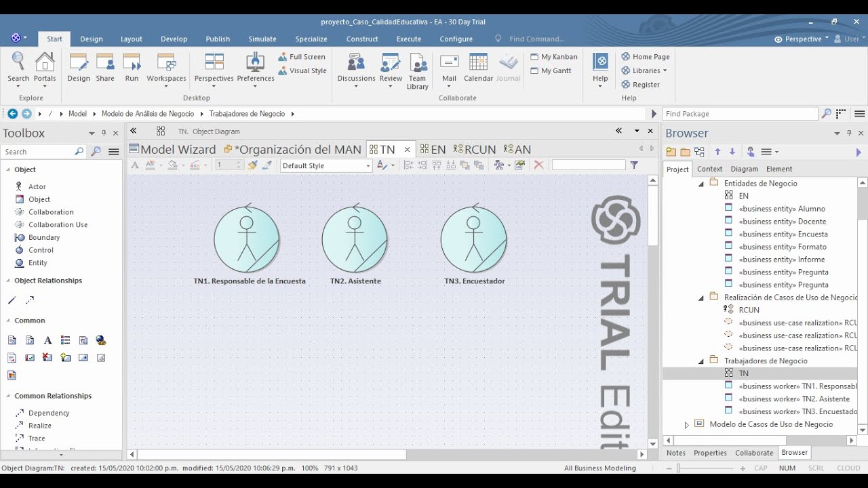Switch to the Model Wizard tab
The width and height of the screenshot is (868, 488).
tap(173, 149)
